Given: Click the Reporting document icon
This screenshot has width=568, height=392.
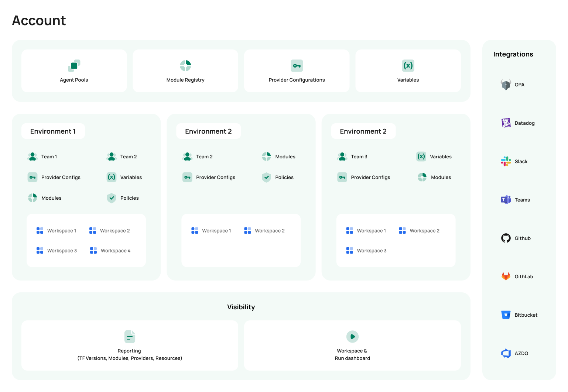Looking at the screenshot, I should click(130, 337).
